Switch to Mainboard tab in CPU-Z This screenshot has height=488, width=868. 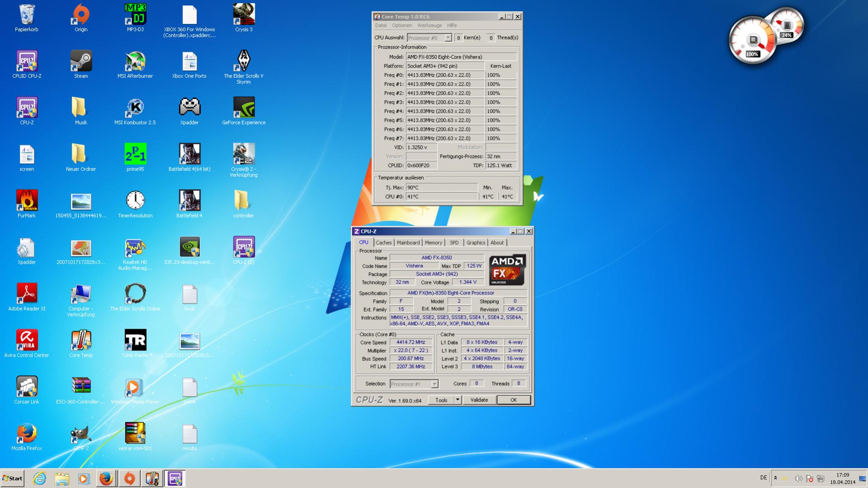(x=408, y=243)
